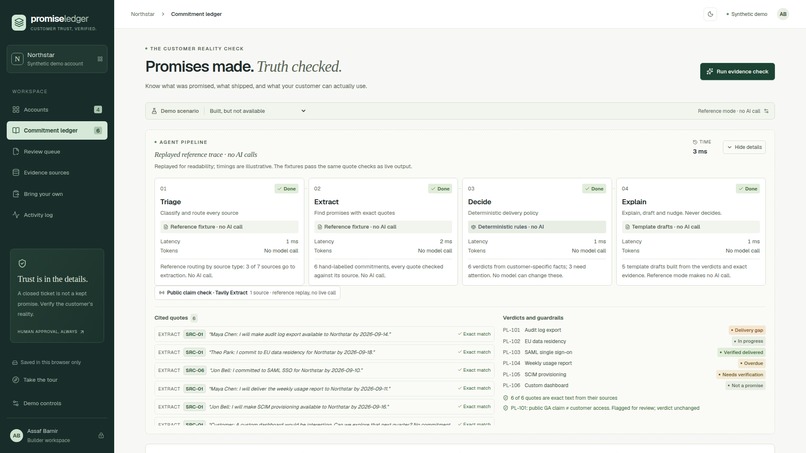Click the Overdue badge

pos(752,363)
